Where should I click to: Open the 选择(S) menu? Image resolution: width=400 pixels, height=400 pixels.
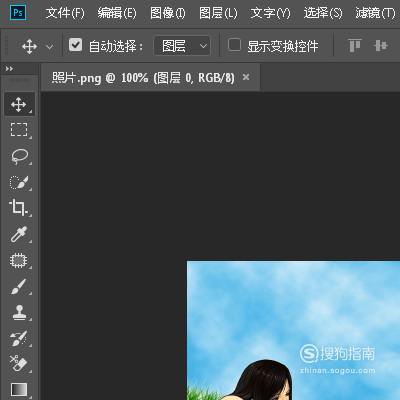(x=323, y=13)
